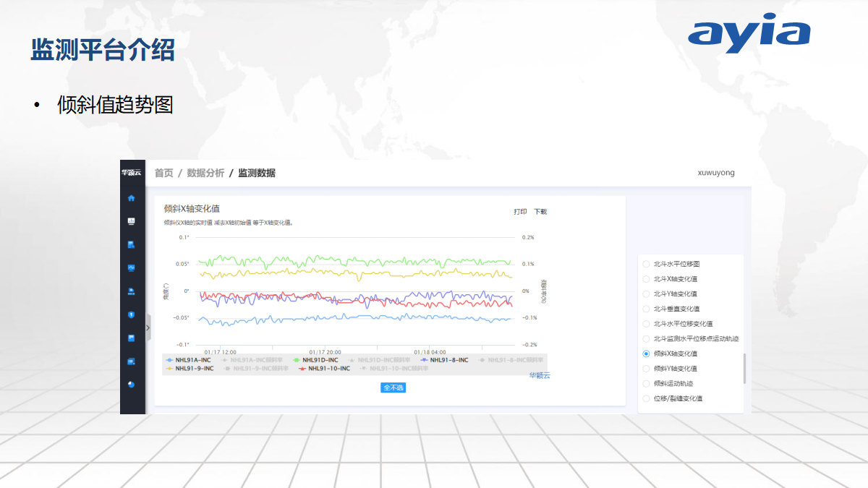Open the home icon in the sidebar
The width and height of the screenshot is (868, 488).
[x=132, y=197]
